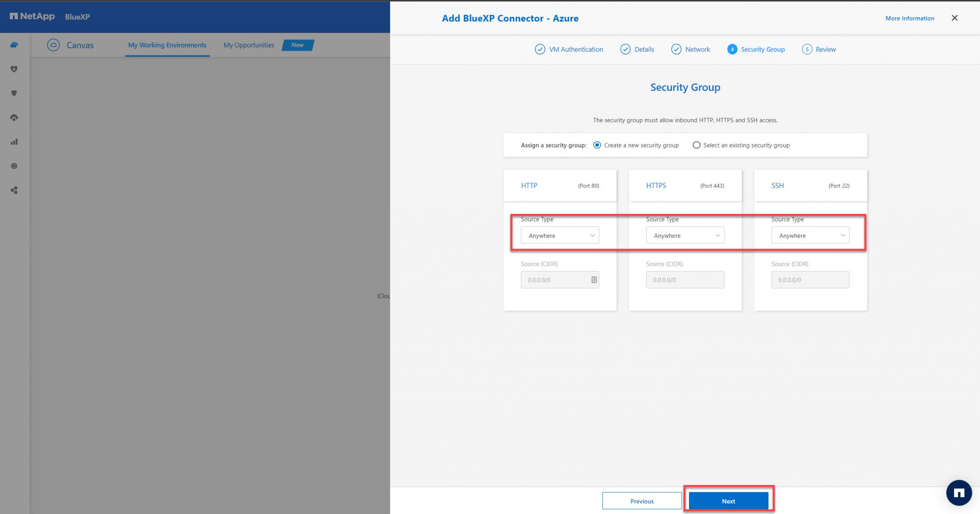Choose Select an existing security group
The width and height of the screenshot is (980, 514).
[696, 145]
